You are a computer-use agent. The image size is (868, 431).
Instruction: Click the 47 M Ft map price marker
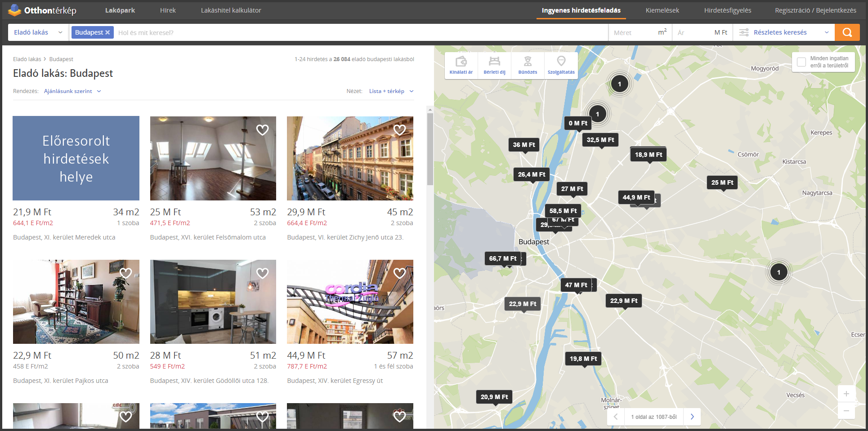(x=576, y=285)
